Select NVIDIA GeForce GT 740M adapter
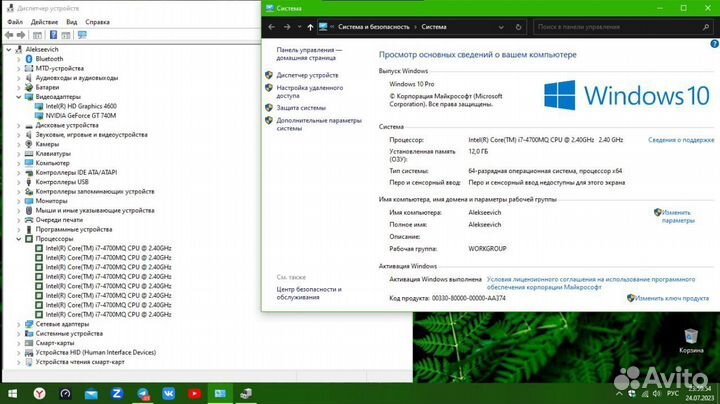 point(80,116)
